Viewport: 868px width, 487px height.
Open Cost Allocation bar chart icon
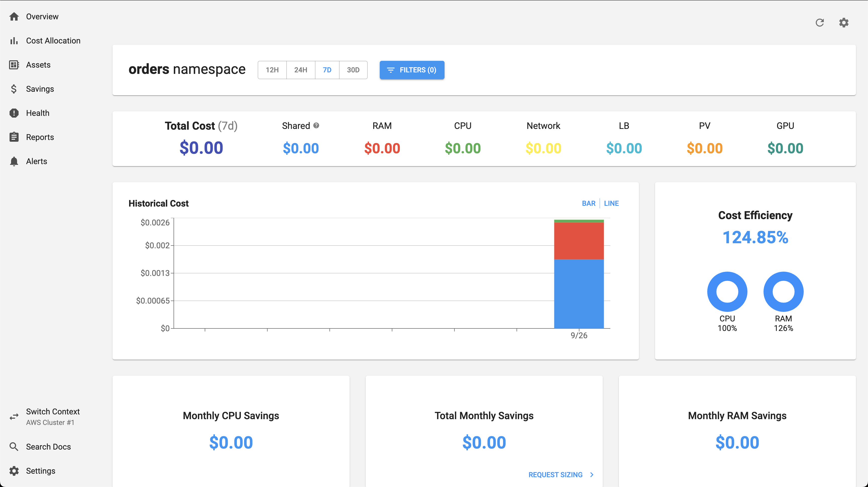click(x=14, y=41)
